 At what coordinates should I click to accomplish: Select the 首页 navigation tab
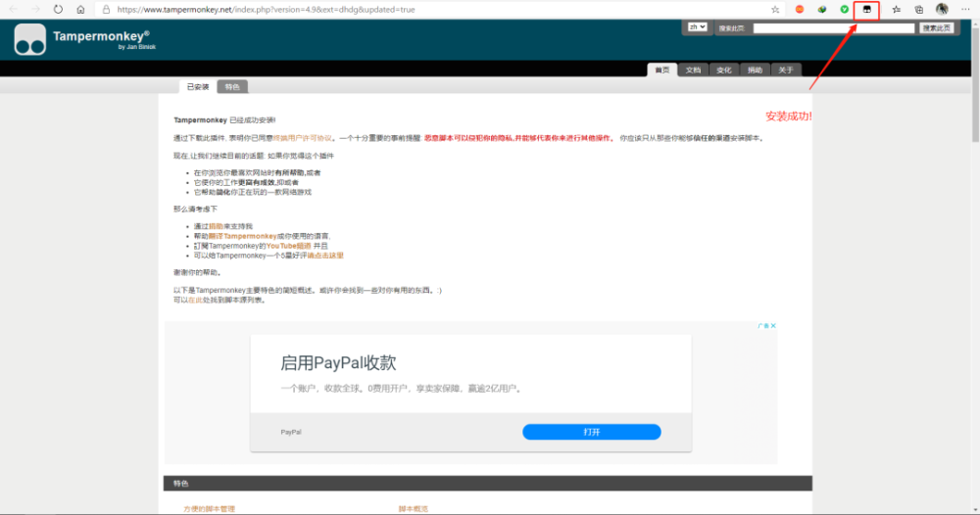point(661,70)
